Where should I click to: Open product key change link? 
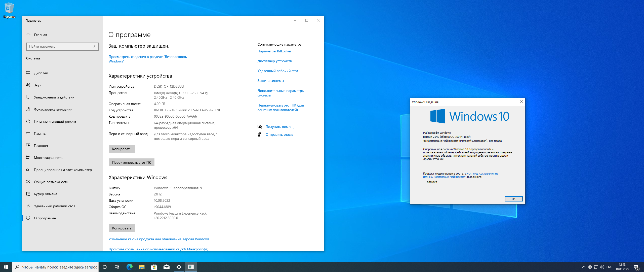click(159, 239)
